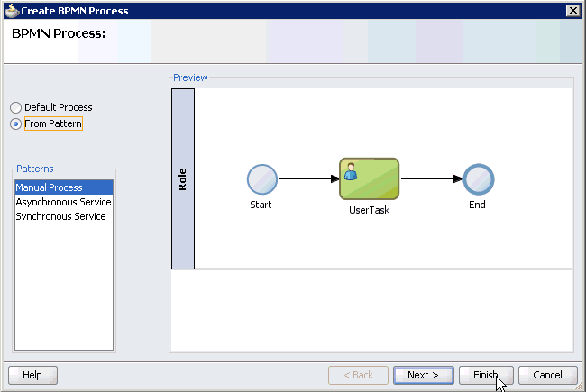Click the End label under the end event
Image resolution: width=586 pixels, height=392 pixels.
point(477,205)
